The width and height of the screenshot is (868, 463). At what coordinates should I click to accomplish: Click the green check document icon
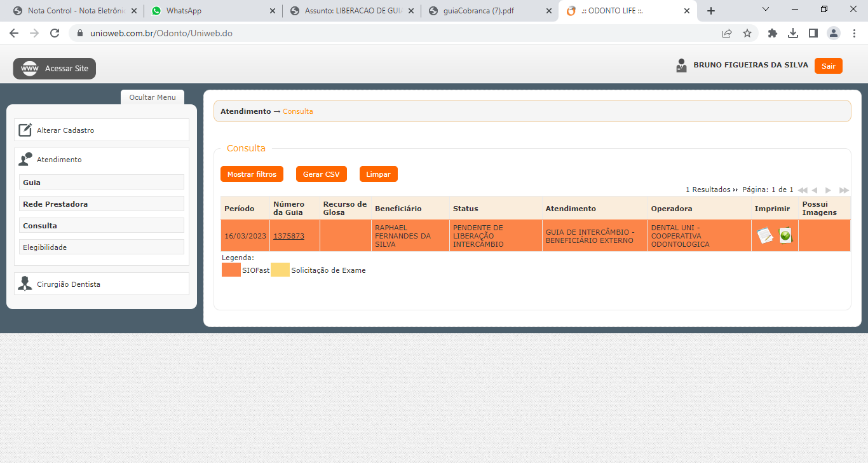pyautogui.click(x=785, y=235)
